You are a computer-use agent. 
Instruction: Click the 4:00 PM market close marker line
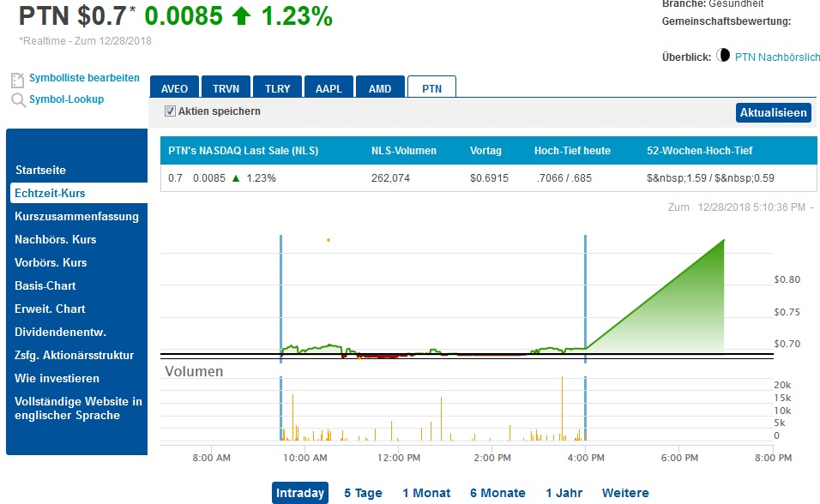coord(585,298)
